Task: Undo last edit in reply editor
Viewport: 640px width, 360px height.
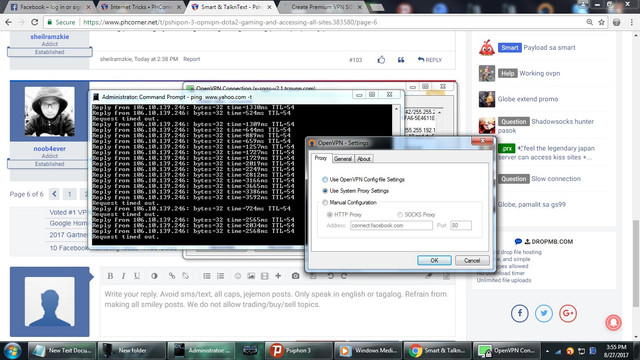Action: point(331,276)
